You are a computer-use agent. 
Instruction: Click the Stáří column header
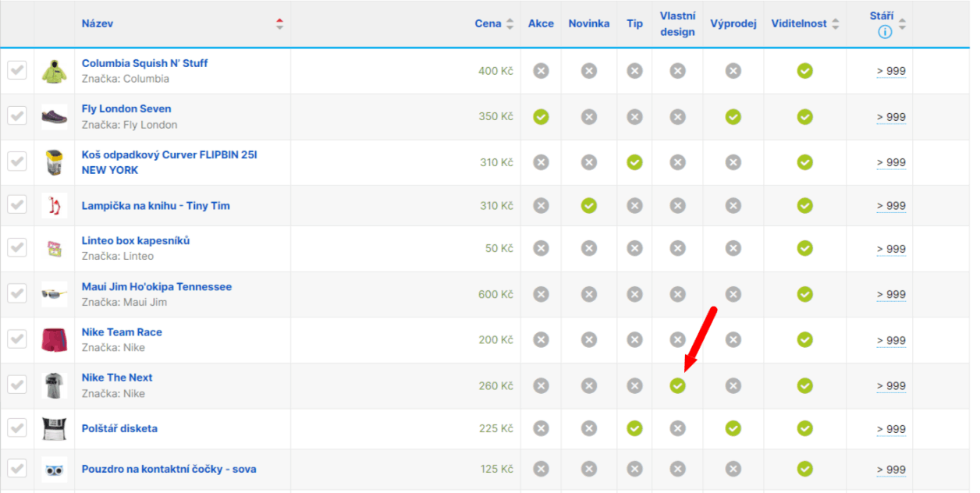pyautogui.click(x=882, y=16)
